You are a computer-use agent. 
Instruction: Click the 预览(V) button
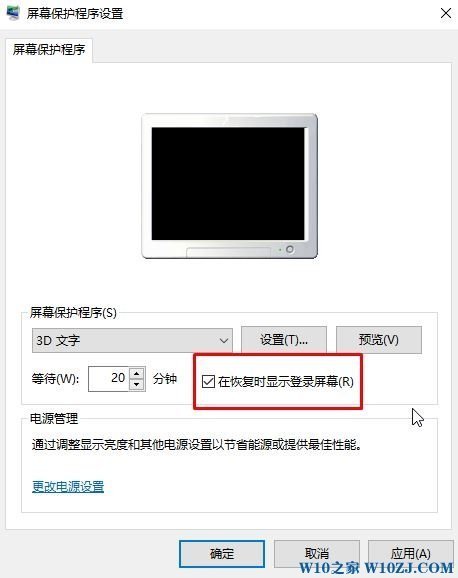pos(379,340)
